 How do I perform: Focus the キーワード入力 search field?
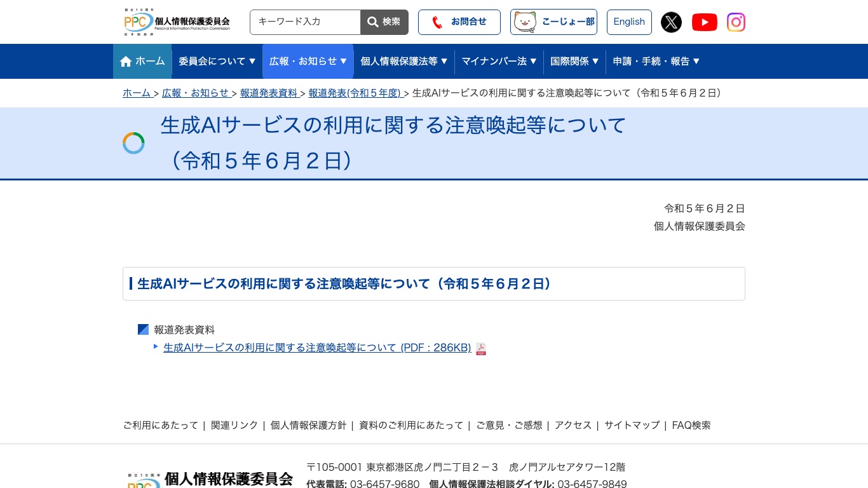tap(305, 22)
